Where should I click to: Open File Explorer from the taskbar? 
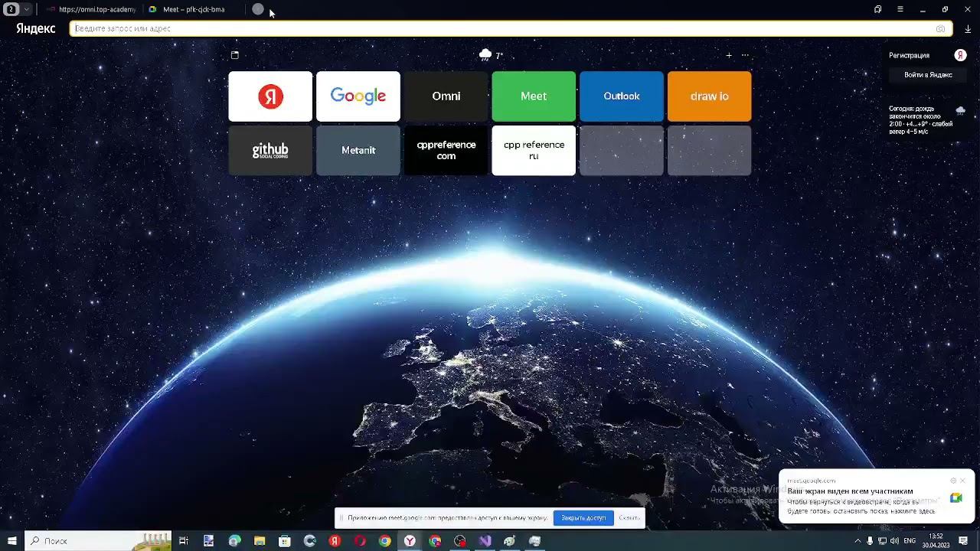(260, 541)
